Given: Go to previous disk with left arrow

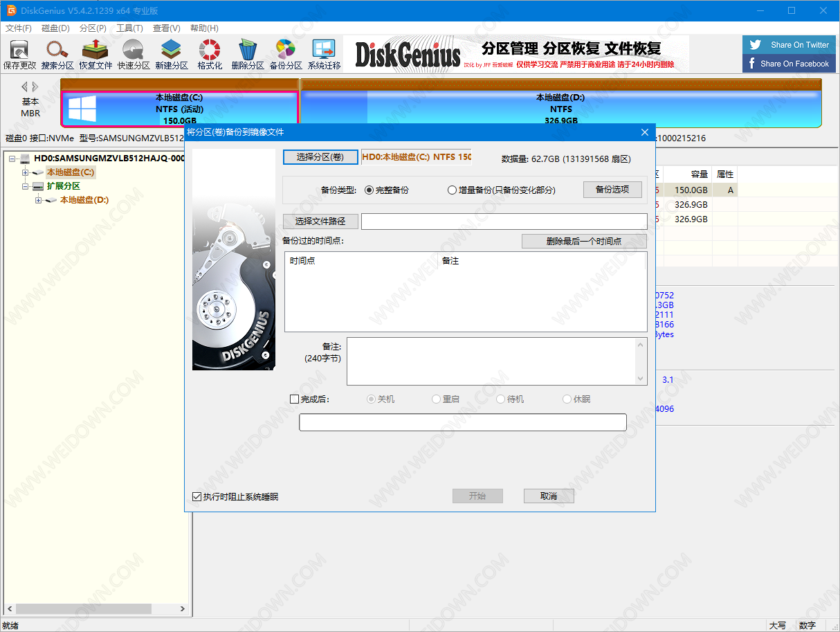Looking at the screenshot, I should 24,87.
